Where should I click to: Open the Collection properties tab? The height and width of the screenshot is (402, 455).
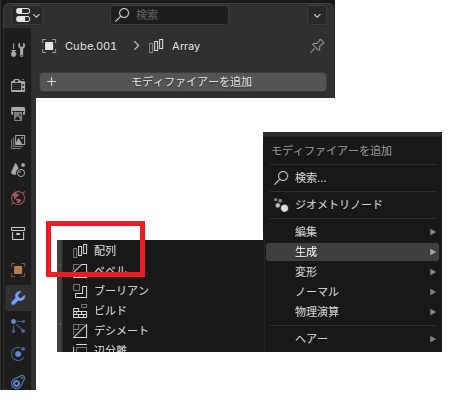click(18, 233)
